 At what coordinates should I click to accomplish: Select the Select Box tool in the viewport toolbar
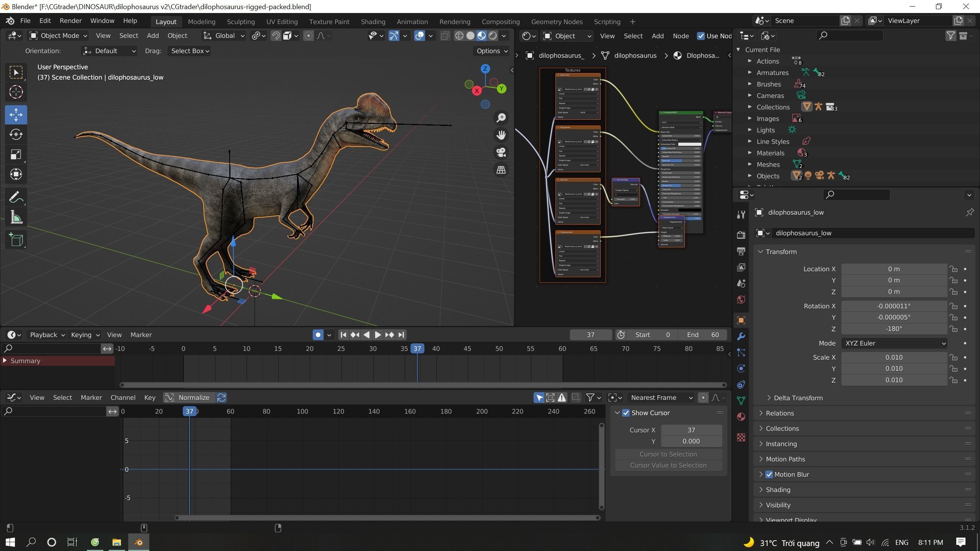16,73
